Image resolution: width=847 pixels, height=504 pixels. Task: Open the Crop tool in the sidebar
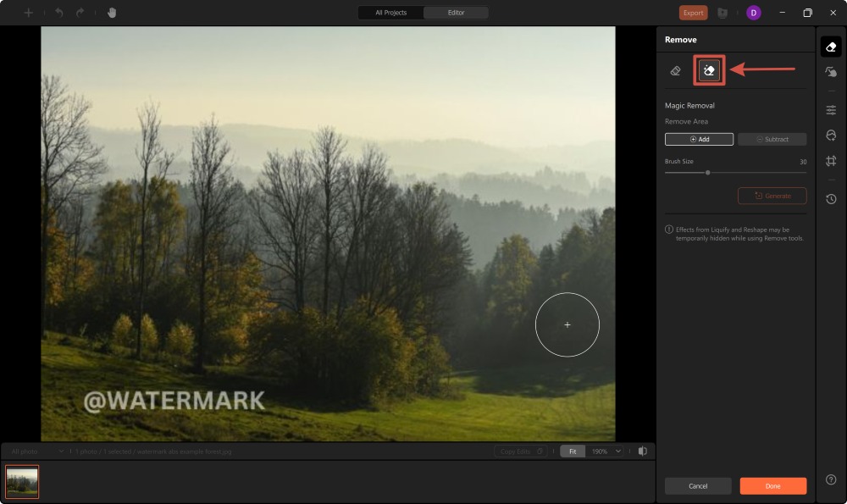coord(831,160)
